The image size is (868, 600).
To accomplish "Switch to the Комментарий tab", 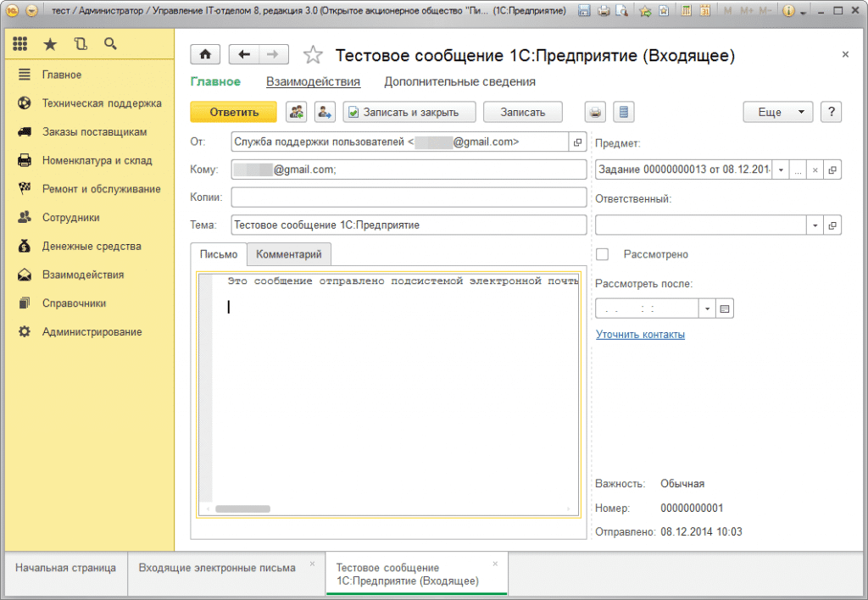I will click(x=288, y=254).
